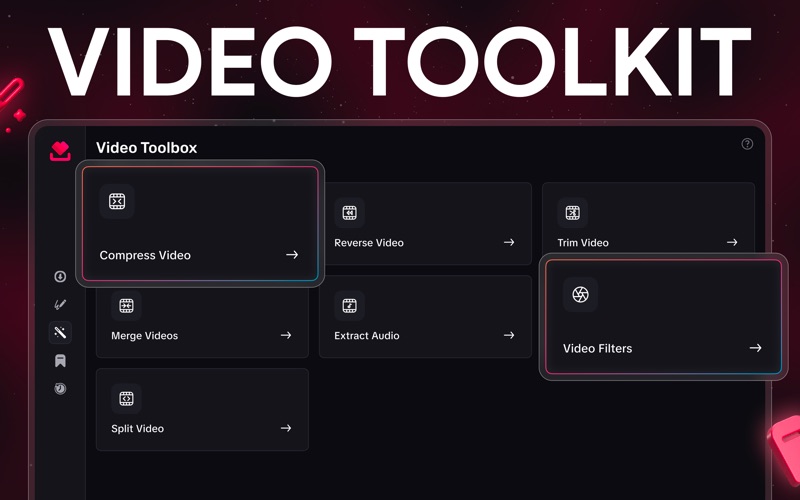Screen dimensions: 800x500
Task: Click the Reverse Video rewind icon
Action: pos(349,213)
